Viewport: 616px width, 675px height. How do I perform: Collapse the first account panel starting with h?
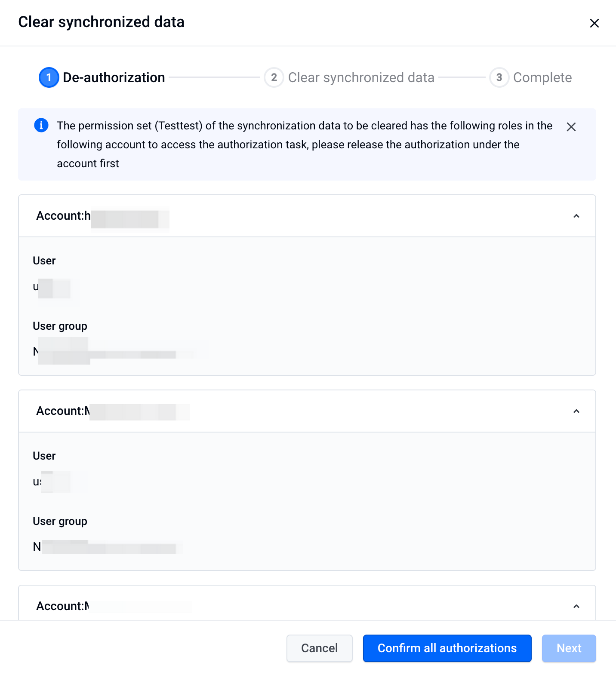coord(576,216)
